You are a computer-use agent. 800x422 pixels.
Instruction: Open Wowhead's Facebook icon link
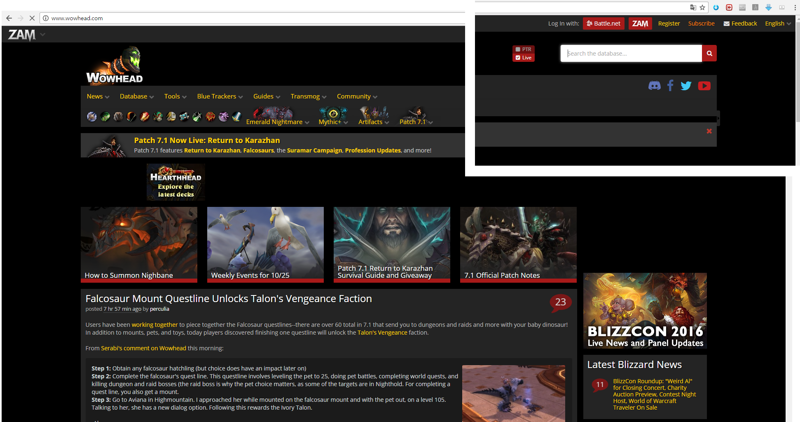670,86
